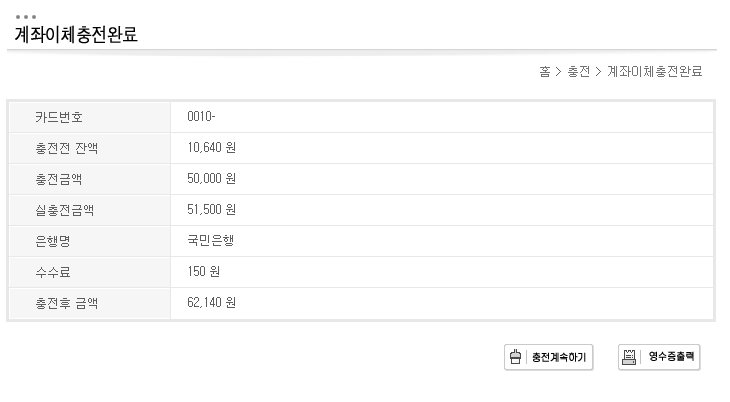Click the 카드번호 row label
The width and height of the screenshot is (730, 402).
click(x=59, y=117)
